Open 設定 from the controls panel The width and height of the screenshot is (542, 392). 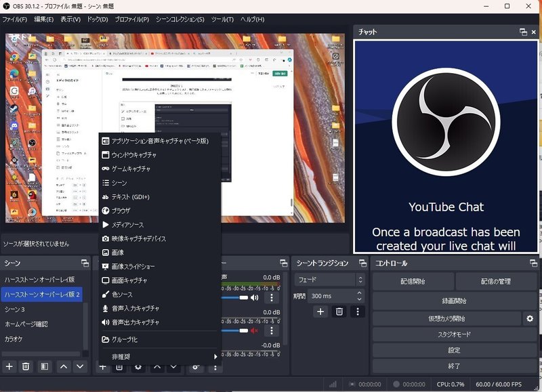click(x=455, y=350)
